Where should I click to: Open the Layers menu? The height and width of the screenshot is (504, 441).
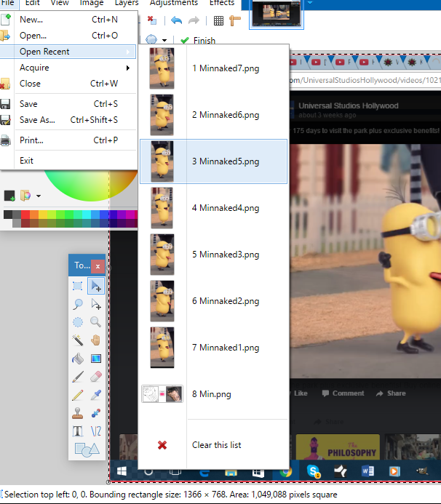127,3
